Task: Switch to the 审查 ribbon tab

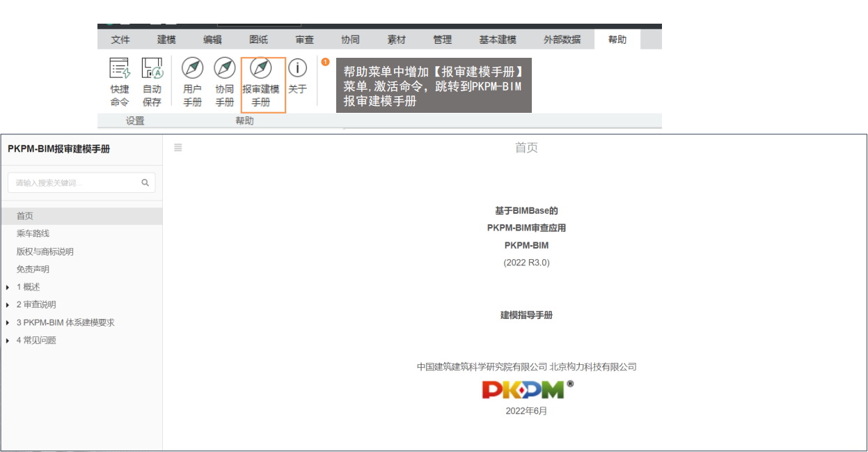Action: pos(304,40)
